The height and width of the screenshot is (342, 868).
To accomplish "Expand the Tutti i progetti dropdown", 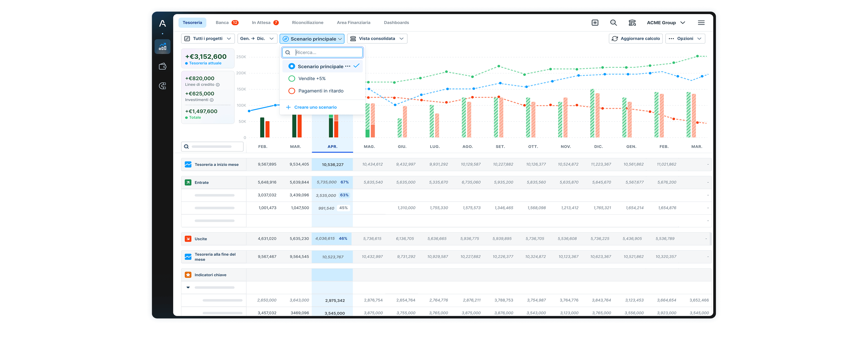I will click(207, 39).
